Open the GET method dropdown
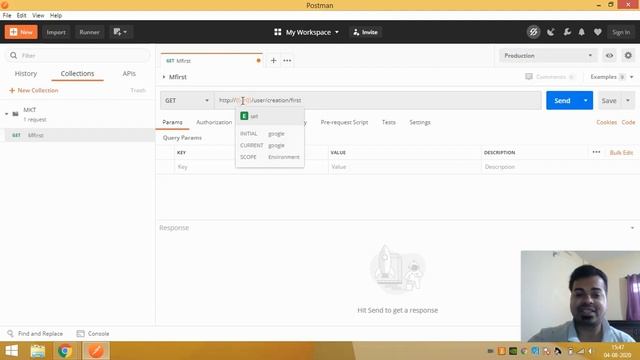 (x=187, y=100)
